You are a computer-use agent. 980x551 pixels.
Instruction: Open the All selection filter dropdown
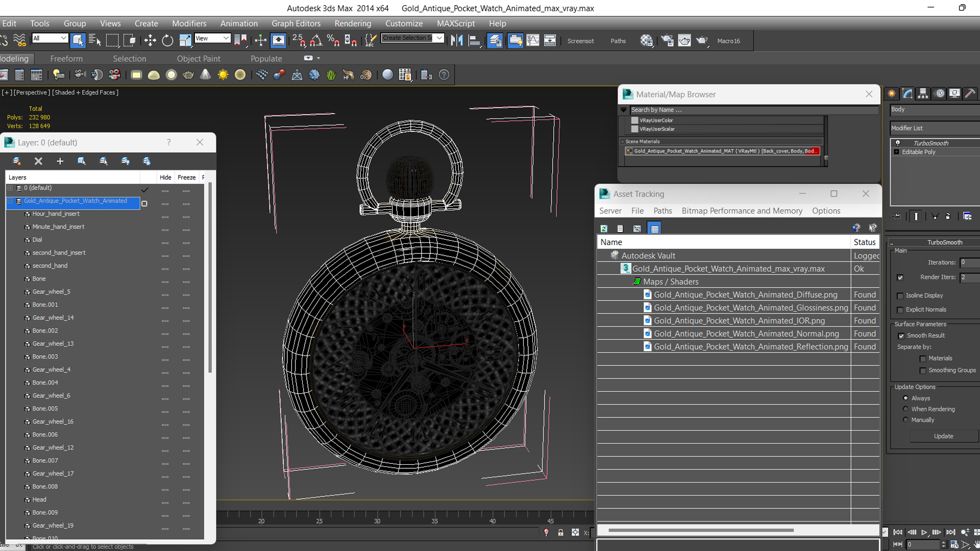click(x=50, y=38)
